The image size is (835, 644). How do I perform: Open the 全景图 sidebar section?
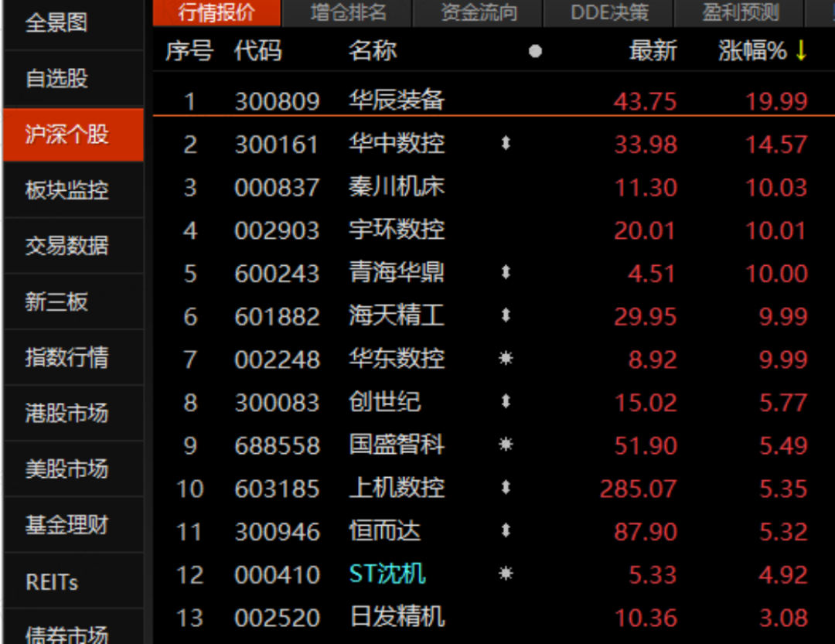pyautogui.click(x=73, y=23)
